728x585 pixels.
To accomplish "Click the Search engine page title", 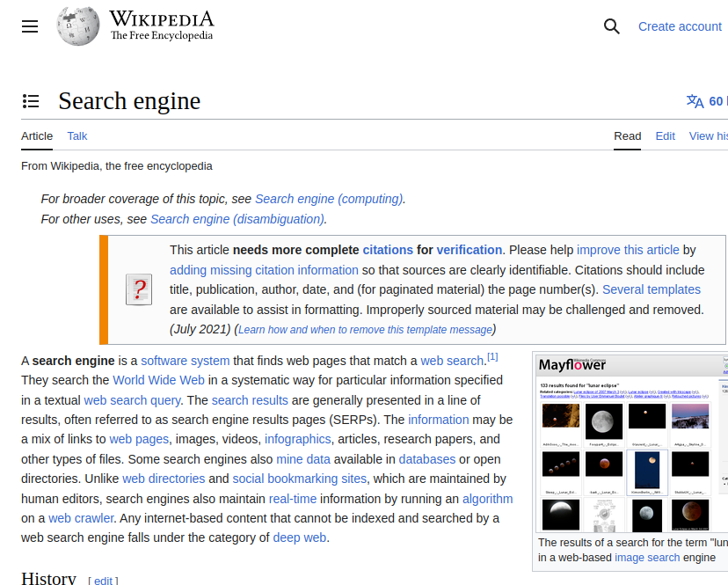I will tap(129, 101).
